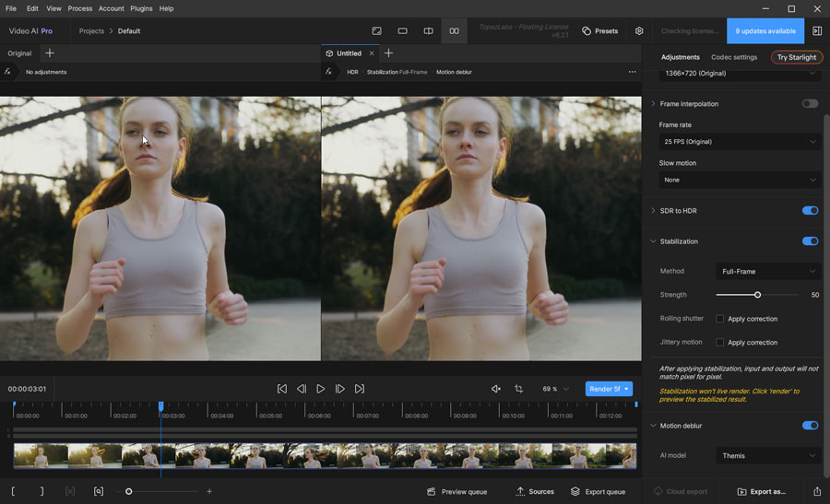Open the three-dot more options menu
The image size is (830, 504).
pos(632,72)
